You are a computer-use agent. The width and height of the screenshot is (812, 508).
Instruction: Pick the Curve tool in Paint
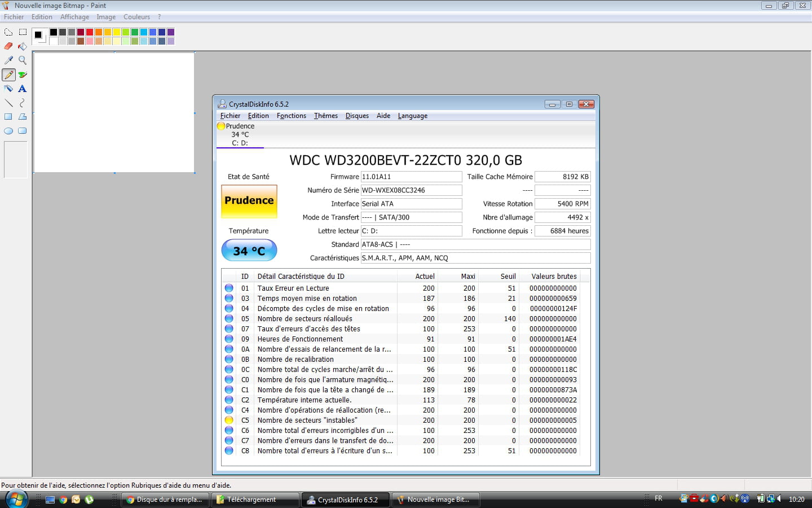tap(23, 103)
